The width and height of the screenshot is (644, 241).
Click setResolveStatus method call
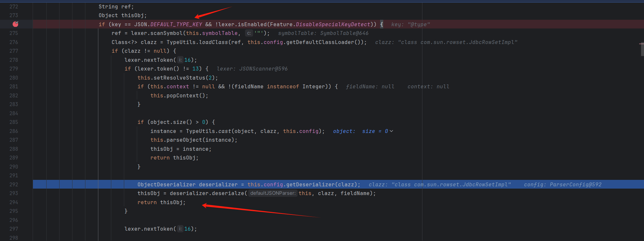(x=180, y=78)
